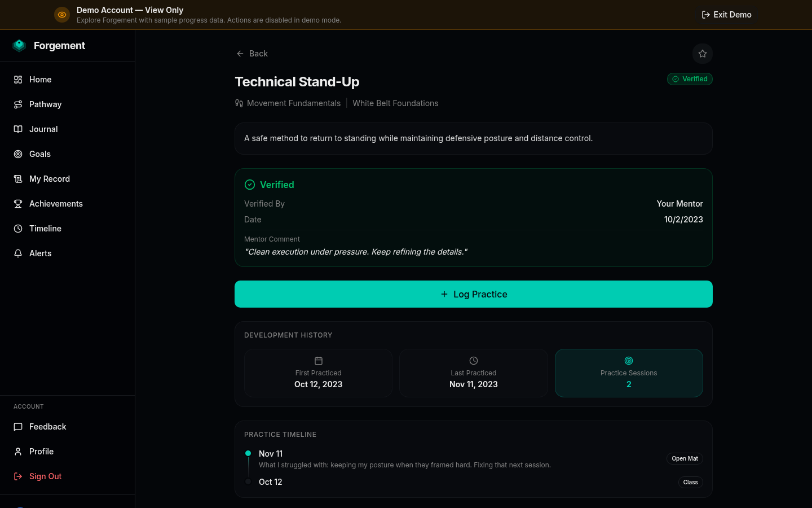Viewport: 812px width, 508px height.
Task: Open the Home page
Action: click(68, 80)
